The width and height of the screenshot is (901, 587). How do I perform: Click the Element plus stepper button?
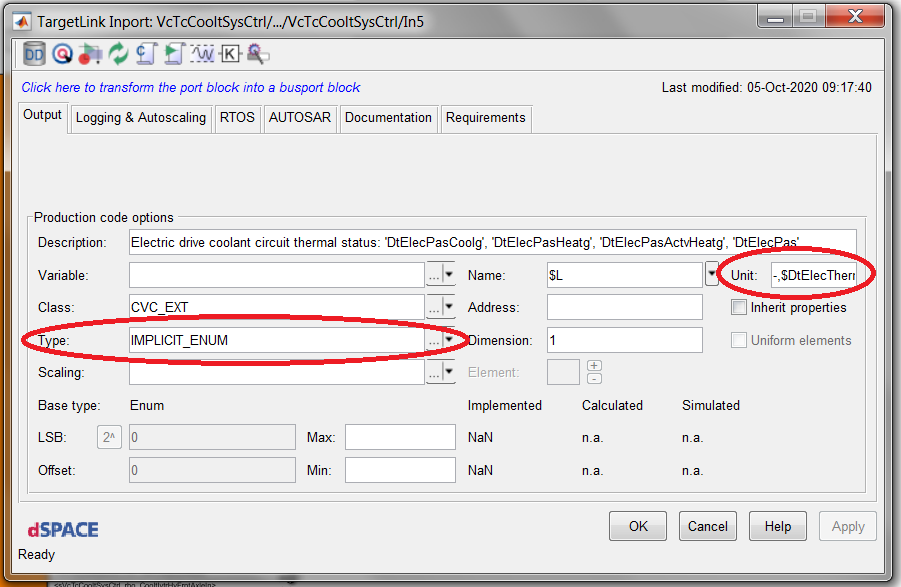(594, 366)
